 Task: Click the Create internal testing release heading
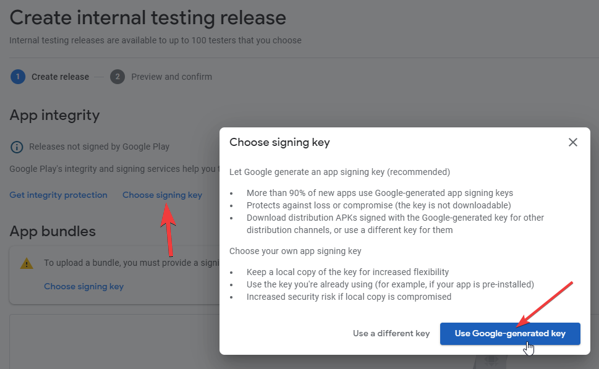(x=148, y=18)
